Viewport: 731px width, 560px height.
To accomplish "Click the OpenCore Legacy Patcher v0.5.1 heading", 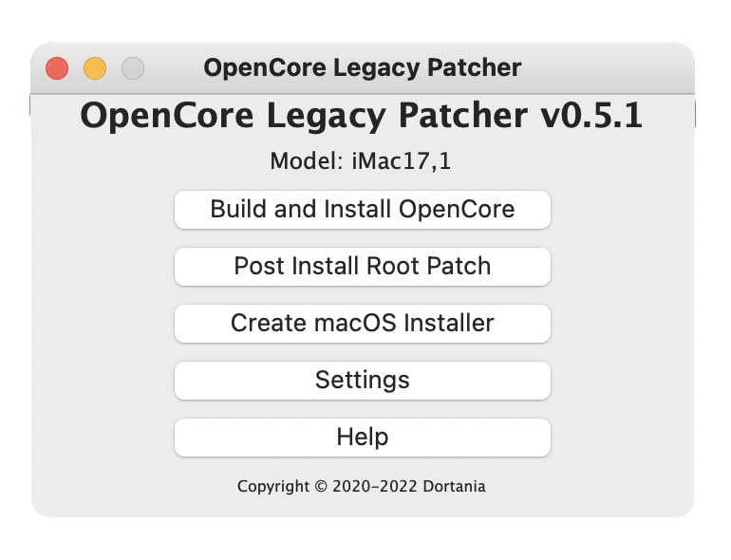I will [x=362, y=116].
